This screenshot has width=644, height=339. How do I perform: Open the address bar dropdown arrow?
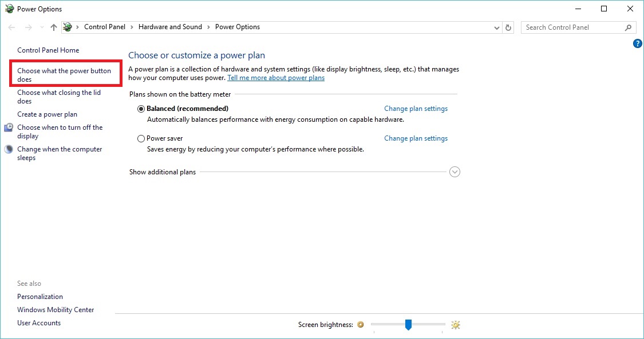[496, 27]
